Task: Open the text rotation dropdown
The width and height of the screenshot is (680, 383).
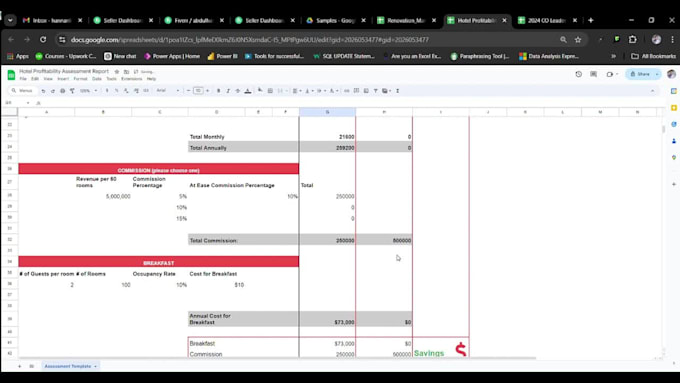Action: click(333, 91)
